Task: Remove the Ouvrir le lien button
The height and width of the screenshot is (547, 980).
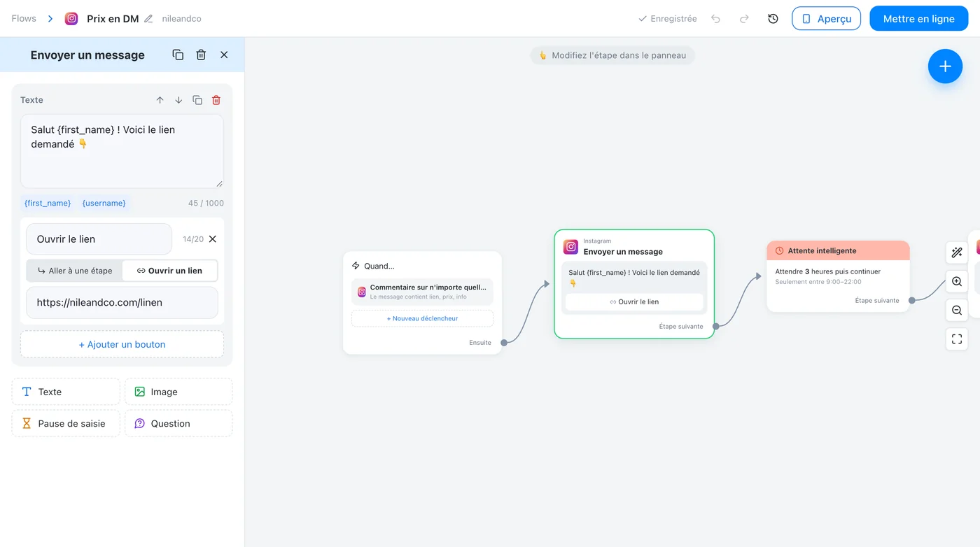Action: 213,239
